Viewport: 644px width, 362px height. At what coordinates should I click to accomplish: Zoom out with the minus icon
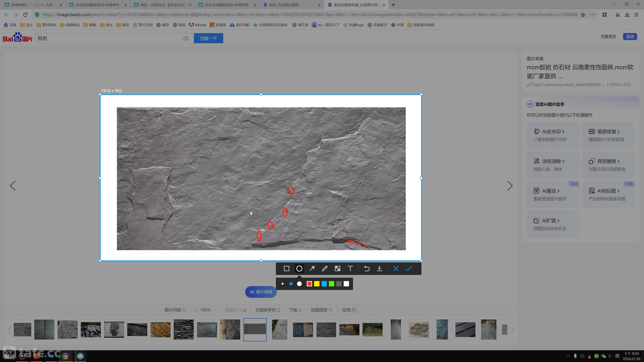pyautogui.click(x=216, y=310)
